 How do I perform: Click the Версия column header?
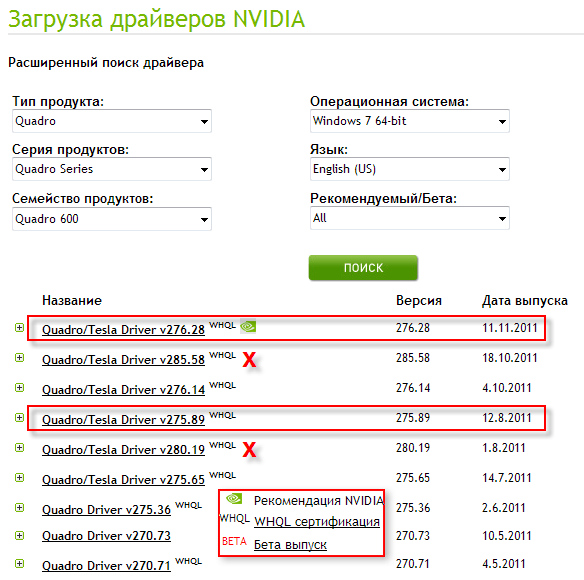click(419, 301)
